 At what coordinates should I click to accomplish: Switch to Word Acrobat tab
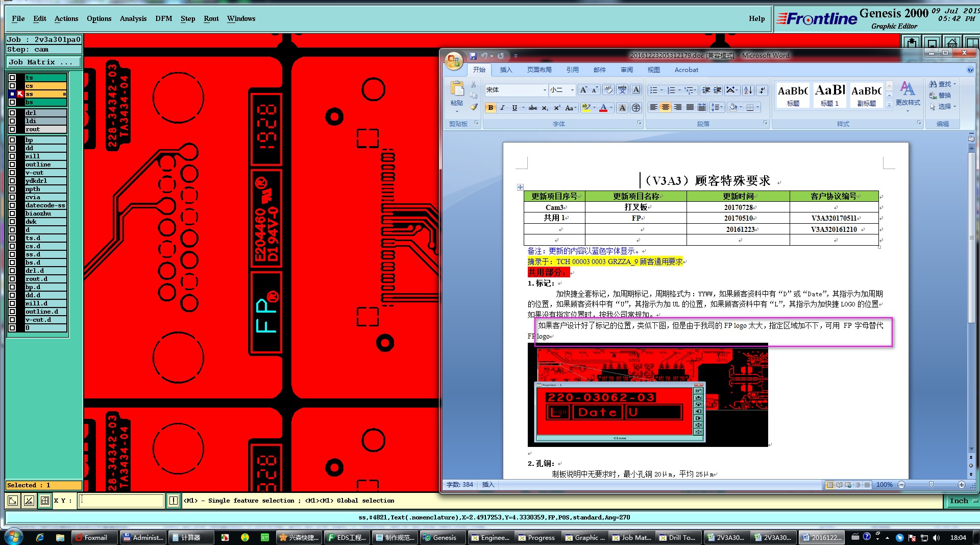pyautogui.click(x=687, y=70)
